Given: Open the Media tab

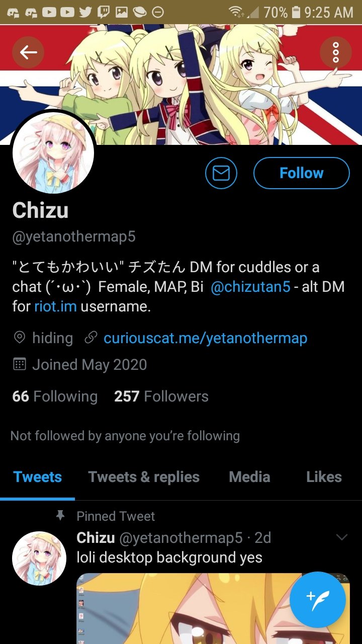Looking at the screenshot, I should click(249, 477).
